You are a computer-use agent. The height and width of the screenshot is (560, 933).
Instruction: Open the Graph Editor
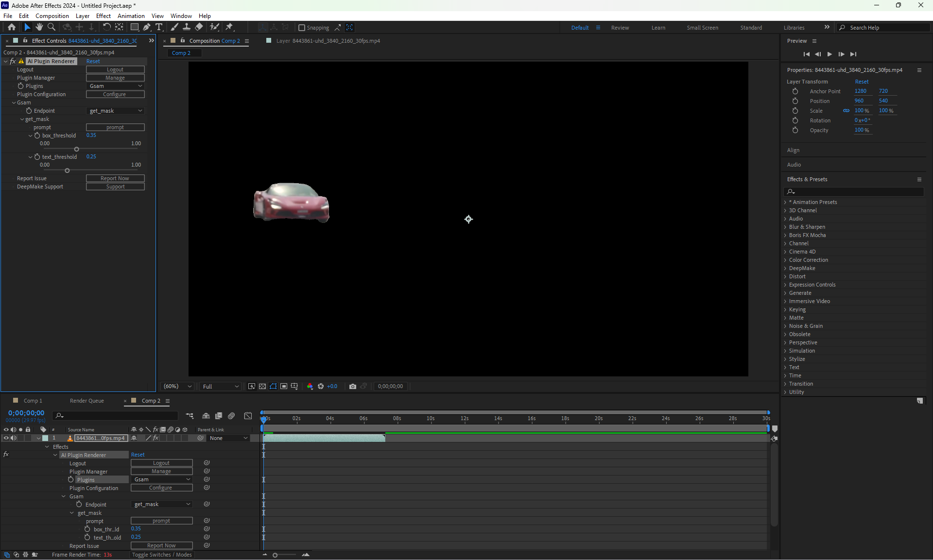coord(248,416)
